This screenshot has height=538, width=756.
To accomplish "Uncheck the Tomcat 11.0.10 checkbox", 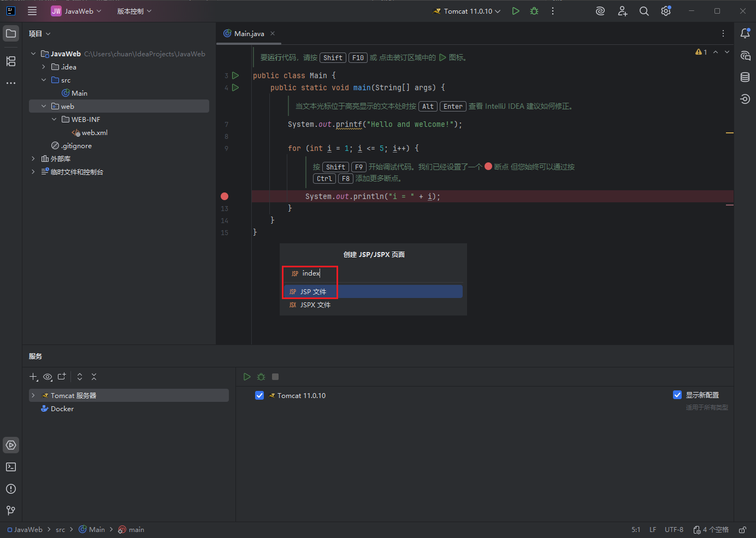I will point(259,395).
